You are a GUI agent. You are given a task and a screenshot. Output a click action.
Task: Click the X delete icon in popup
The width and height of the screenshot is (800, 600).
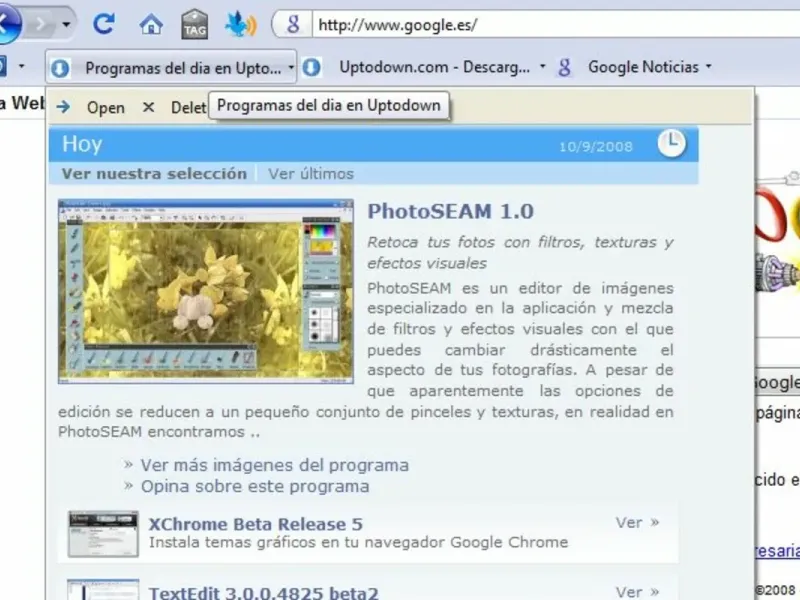coord(148,107)
